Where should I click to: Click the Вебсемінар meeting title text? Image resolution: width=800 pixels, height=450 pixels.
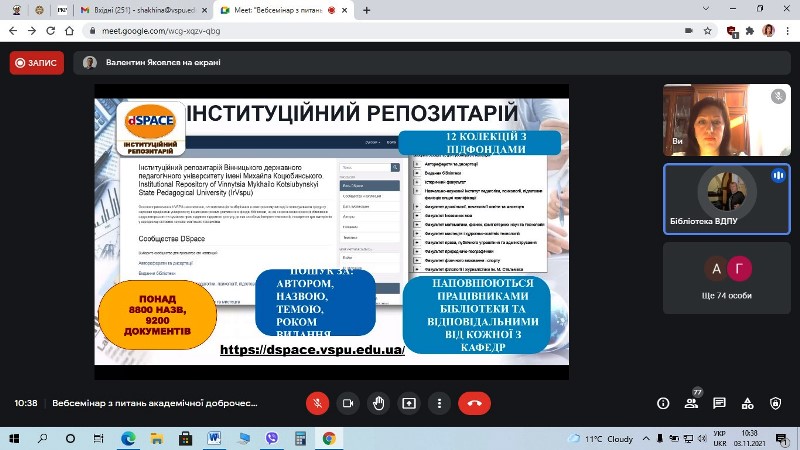[x=155, y=403]
